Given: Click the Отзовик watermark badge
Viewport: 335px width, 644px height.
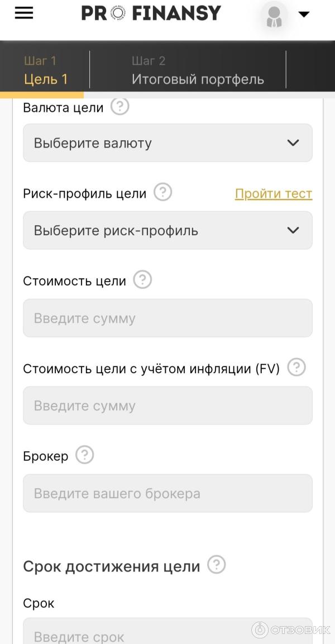Looking at the screenshot, I should click(x=290, y=629).
